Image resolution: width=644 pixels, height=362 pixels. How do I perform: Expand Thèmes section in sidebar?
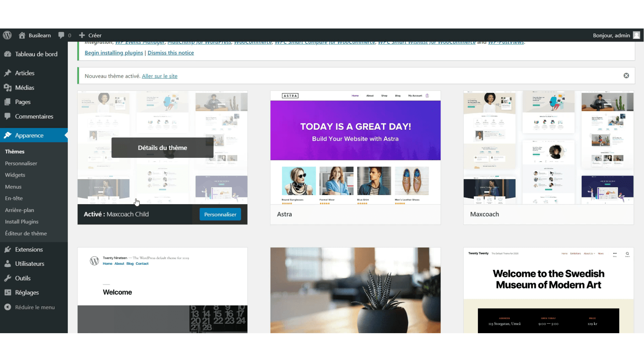15,152
